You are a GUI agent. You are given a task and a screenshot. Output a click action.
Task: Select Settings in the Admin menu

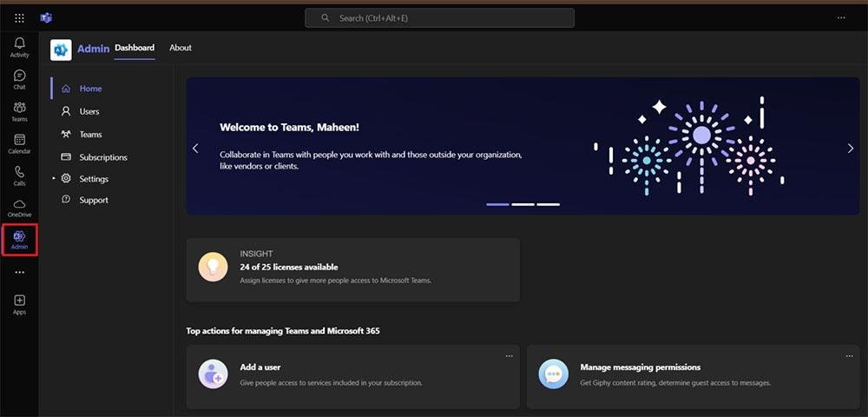tap(94, 179)
